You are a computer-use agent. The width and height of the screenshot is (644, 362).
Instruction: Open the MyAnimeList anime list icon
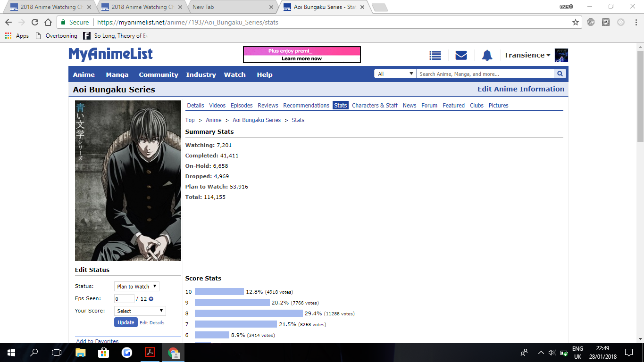(x=435, y=55)
